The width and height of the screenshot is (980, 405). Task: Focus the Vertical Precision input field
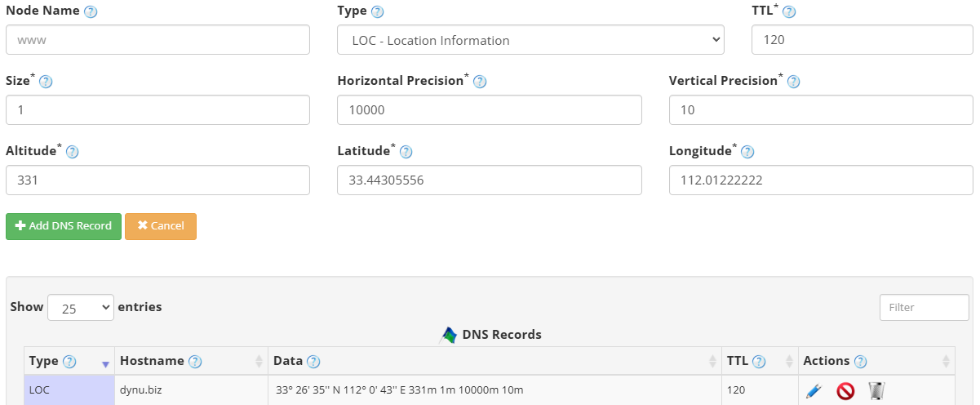pyautogui.click(x=821, y=109)
